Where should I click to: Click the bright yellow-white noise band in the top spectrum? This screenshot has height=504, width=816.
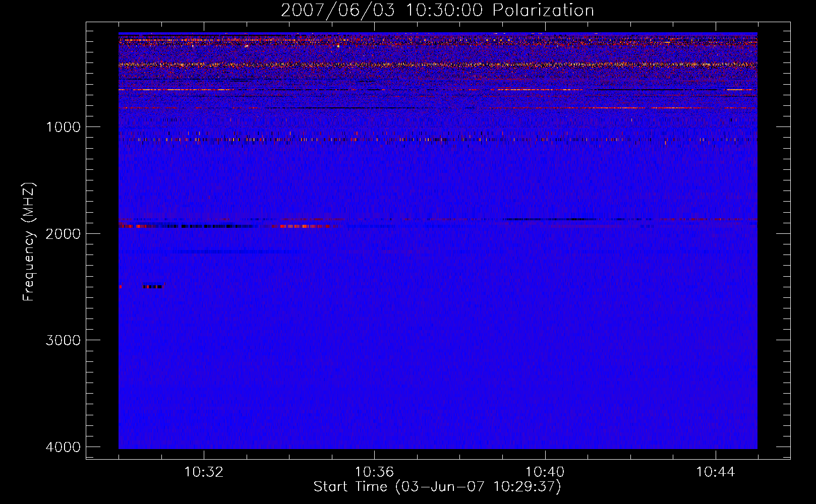click(x=438, y=65)
